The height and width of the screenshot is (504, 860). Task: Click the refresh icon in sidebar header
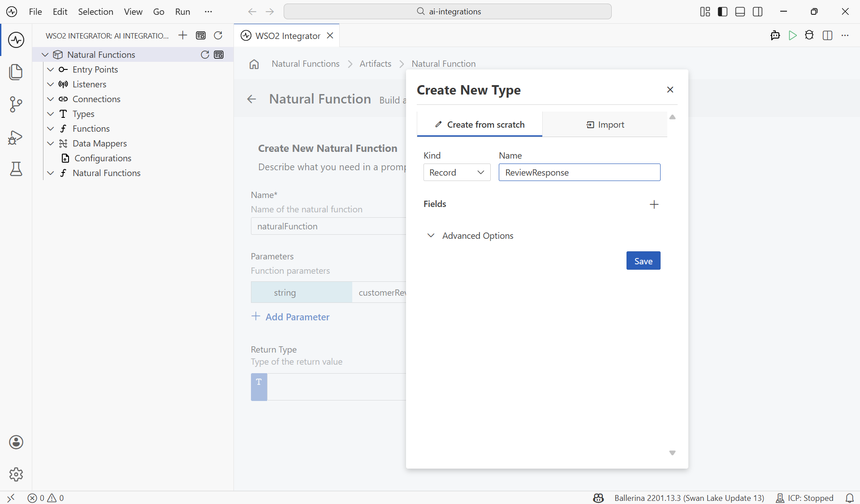point(218,35)
